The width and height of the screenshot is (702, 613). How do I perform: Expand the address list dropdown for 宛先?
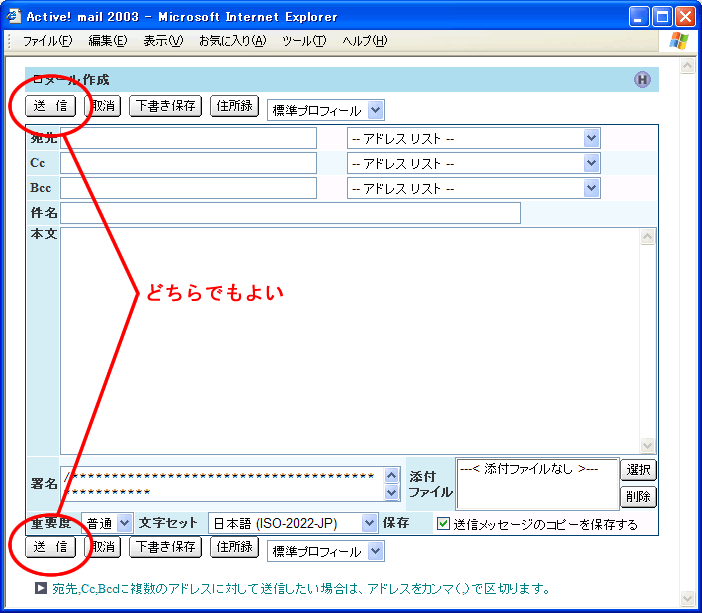tap(474, 139)
